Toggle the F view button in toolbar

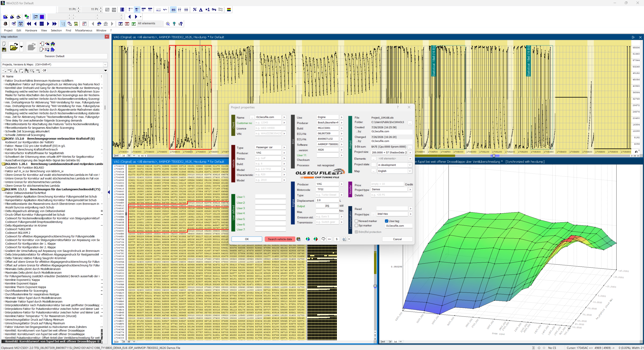point(120,24)
